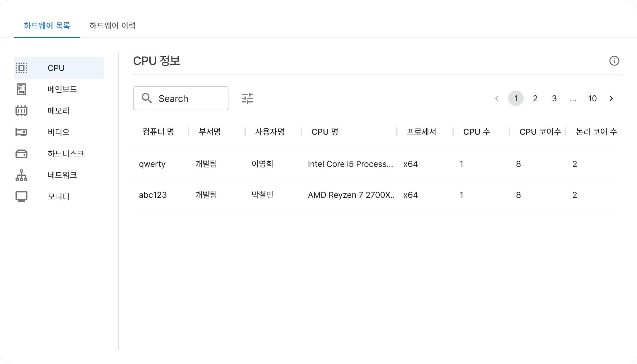Click the network topology icon beside 네트워크
637x364 pixels.
[x=21, y=175]
